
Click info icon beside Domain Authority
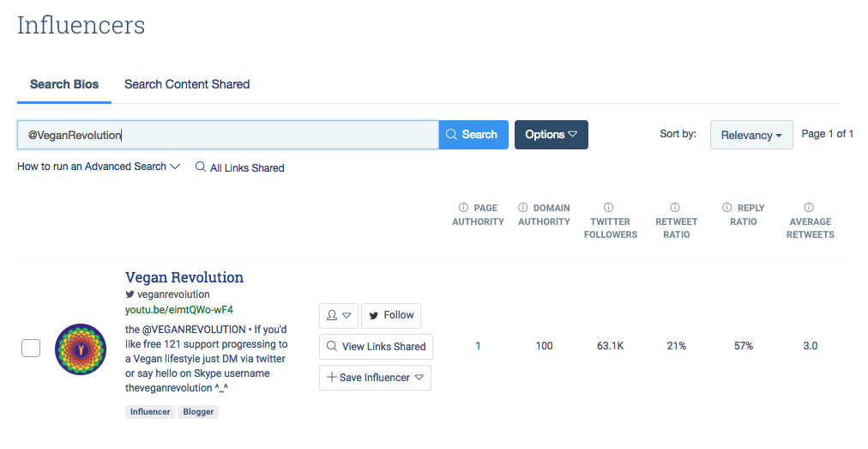(x=522, y=207)
